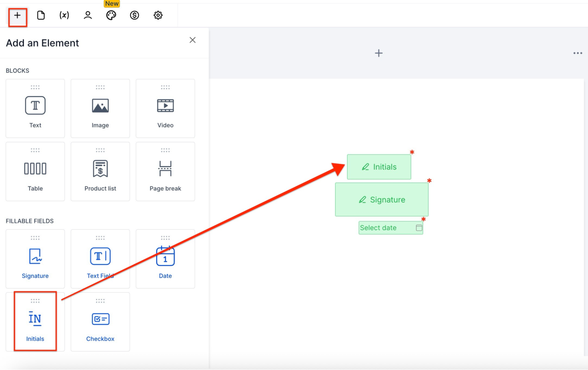Select the Video block element
Viewport: 588px width, 370px height.
pyautogui.click(x=165, y=108)
